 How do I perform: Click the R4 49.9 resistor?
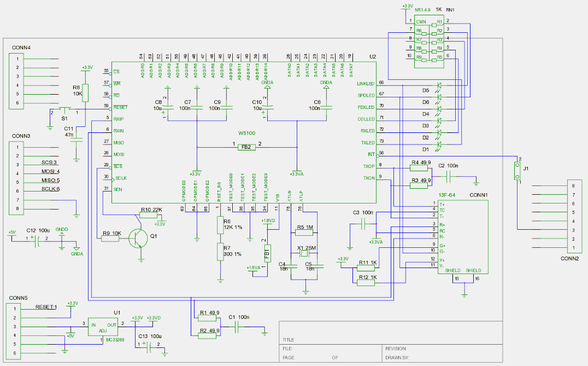click(x=419, y=168)
